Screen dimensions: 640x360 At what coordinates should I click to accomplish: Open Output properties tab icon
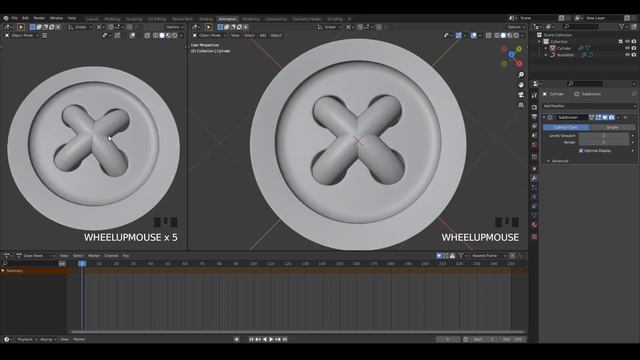click(534, 117)
